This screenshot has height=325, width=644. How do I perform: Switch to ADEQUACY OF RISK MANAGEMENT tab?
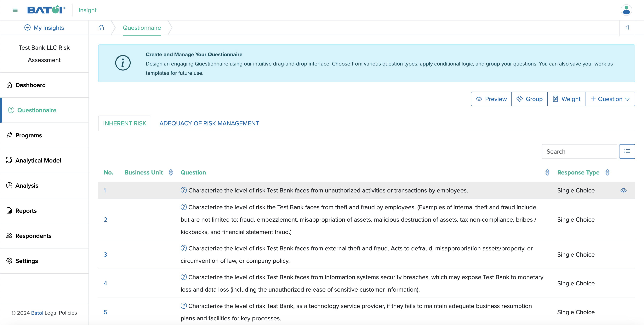point(209,123)
